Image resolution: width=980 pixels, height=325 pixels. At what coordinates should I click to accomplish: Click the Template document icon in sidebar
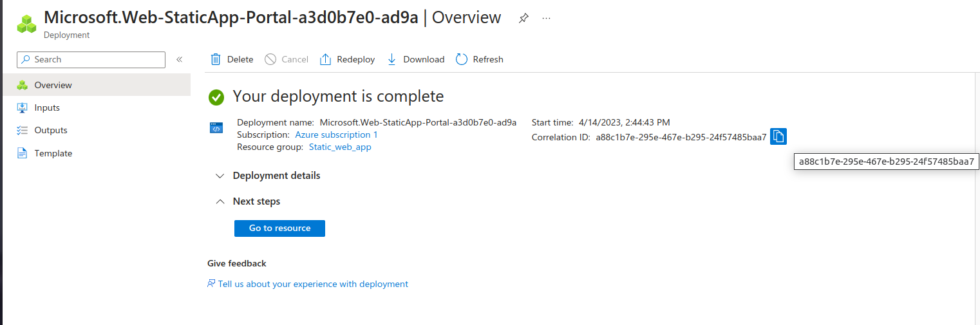click(x=23, y=153)
